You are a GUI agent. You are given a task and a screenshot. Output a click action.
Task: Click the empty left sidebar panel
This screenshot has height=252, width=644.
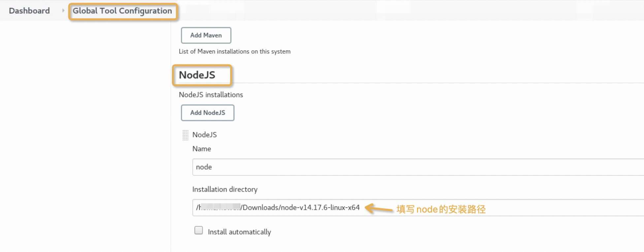point(85,132)
